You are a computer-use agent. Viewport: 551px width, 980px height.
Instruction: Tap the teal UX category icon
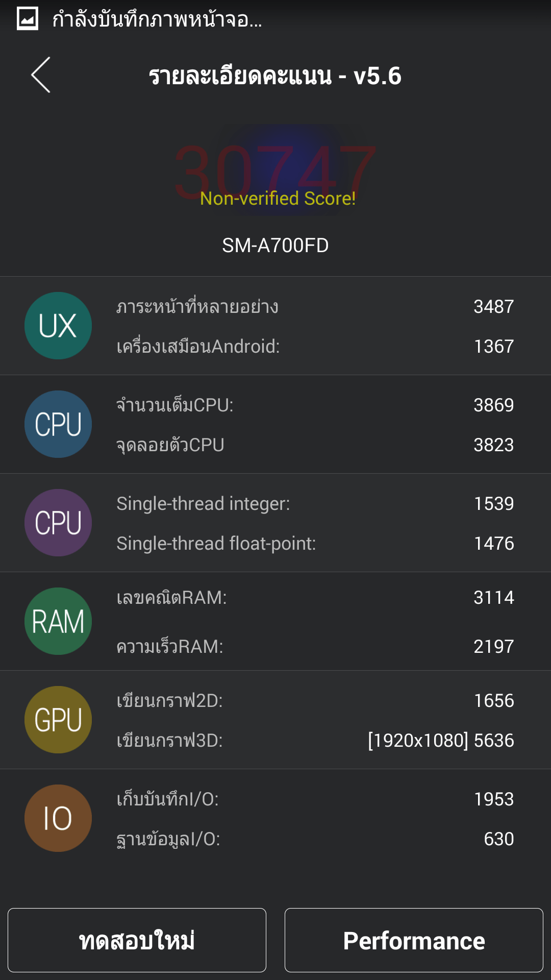point(58,326)
